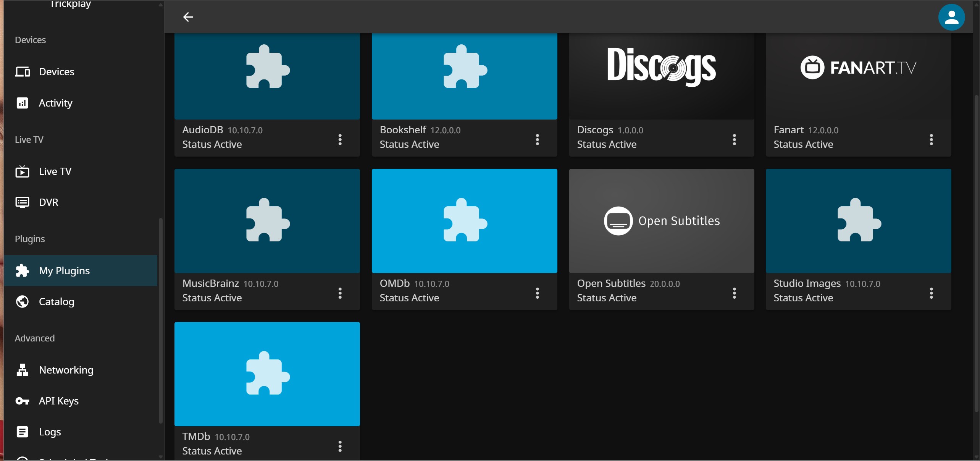This screenshot has height=461, width=980.
Task: Expand OMDb plugin options menu
Action: [537, 293]
